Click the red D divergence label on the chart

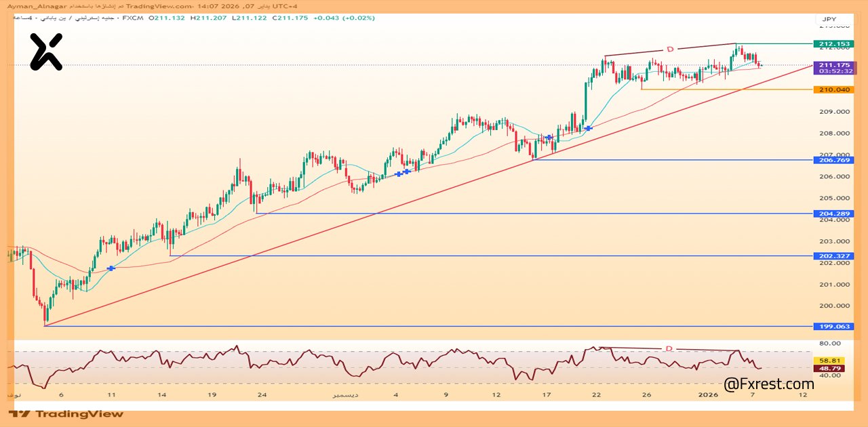click(670, 49)
